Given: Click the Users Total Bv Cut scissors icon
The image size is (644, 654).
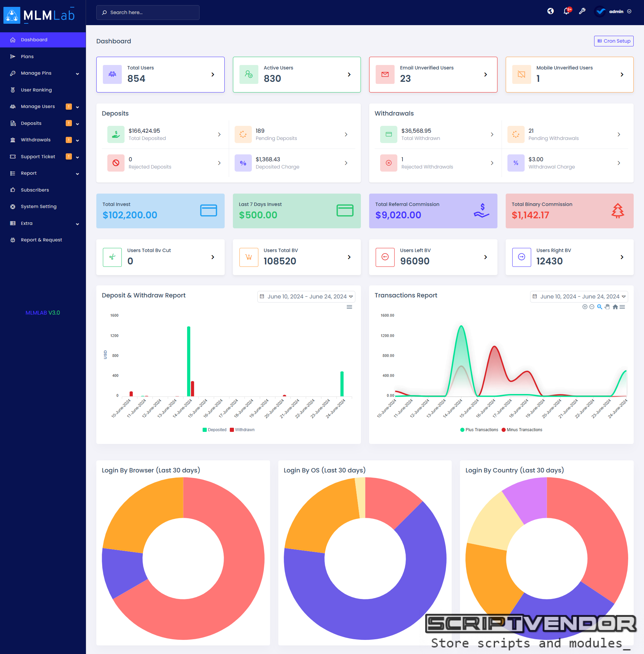Looking at the screenshot, I should click(x=112, y=257).
